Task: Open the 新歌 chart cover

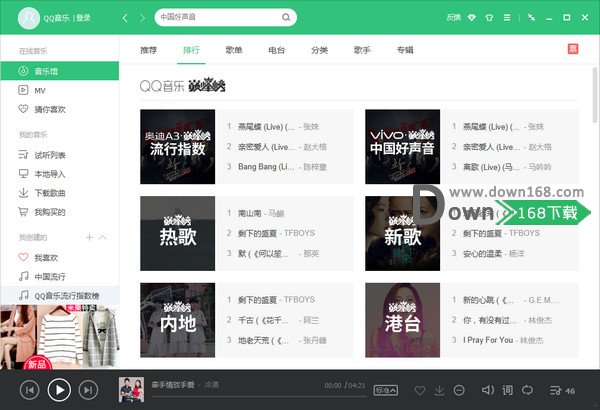Action: (x=403, y=234)
